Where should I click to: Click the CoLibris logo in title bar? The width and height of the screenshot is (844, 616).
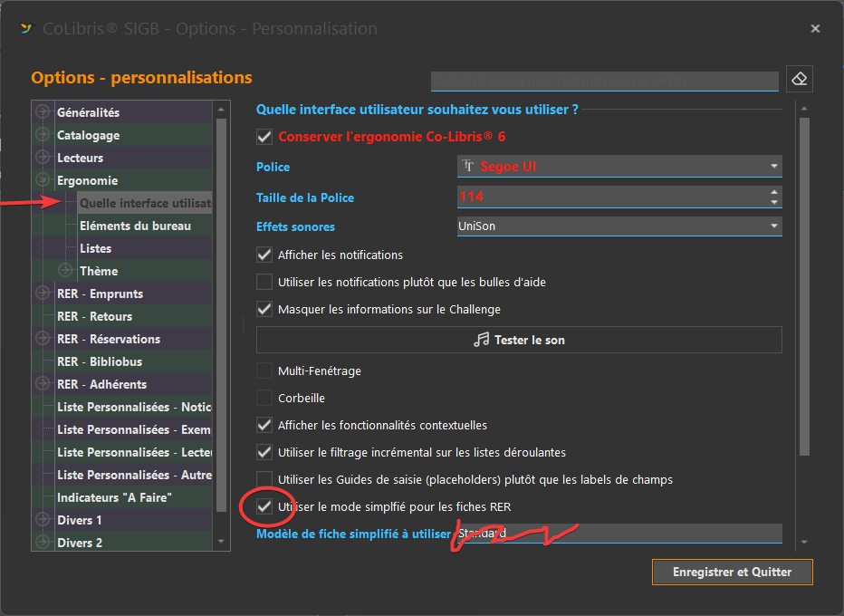25,29
